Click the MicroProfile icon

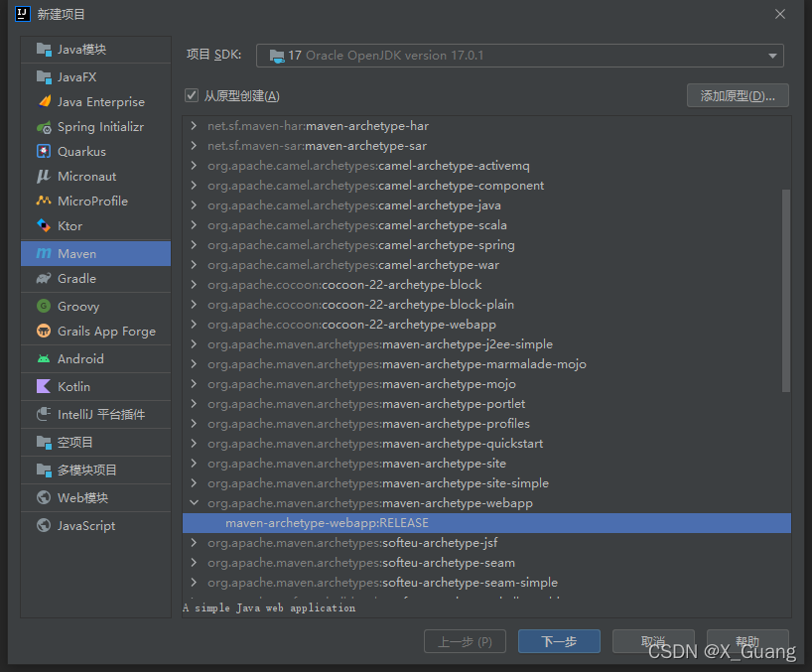click(44, 201)
